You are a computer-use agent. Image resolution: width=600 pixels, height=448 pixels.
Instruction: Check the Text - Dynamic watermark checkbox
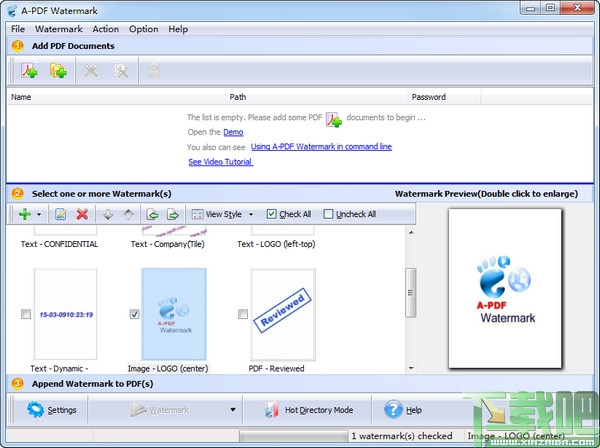(26, 314)
